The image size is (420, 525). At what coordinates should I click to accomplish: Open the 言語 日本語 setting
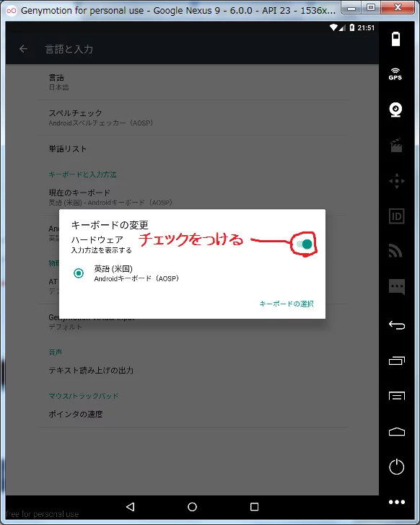click(192, 82)
